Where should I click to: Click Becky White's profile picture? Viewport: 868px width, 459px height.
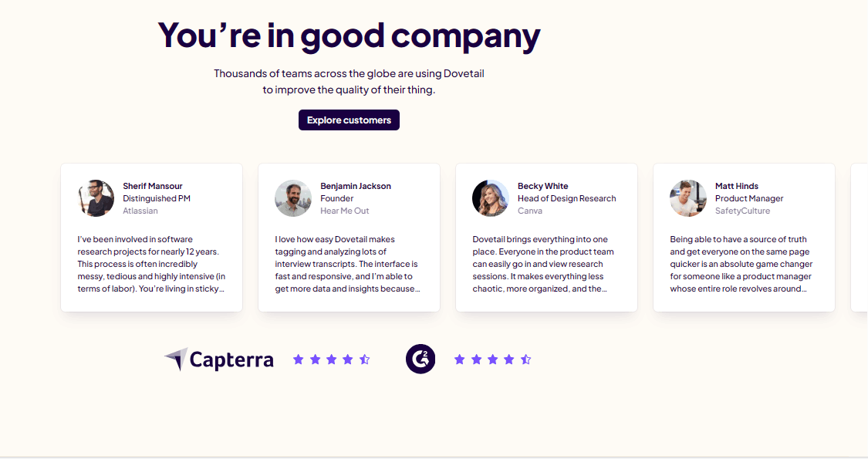click(491, 198)
